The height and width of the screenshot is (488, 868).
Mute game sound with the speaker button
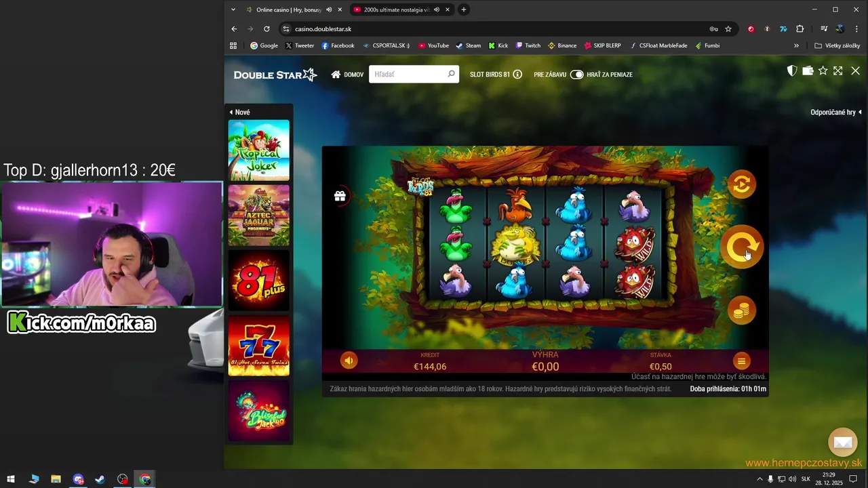(x=349, y=361)
